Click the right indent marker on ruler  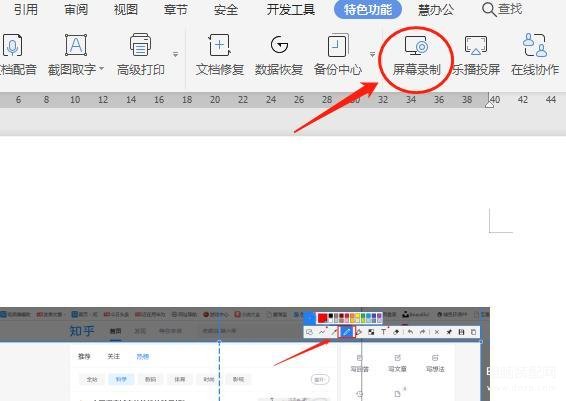click(x=489, y=104)
